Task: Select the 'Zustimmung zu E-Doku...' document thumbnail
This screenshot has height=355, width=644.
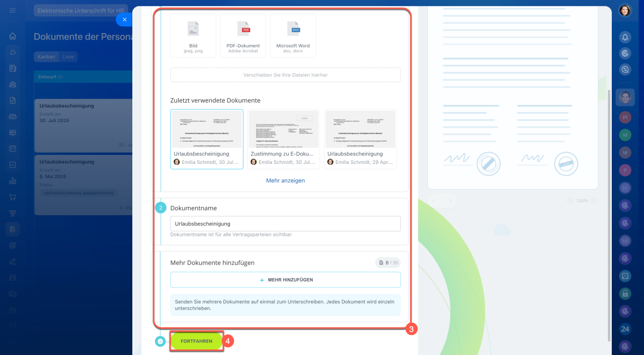Action: (x=284, y=139)
